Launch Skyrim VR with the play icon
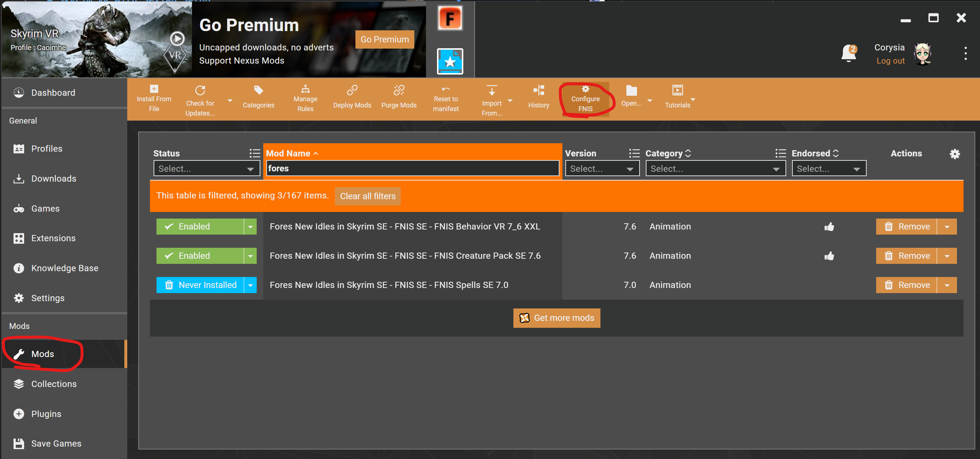Viewport: 980px width, 459px height. [x=177, y=39]
